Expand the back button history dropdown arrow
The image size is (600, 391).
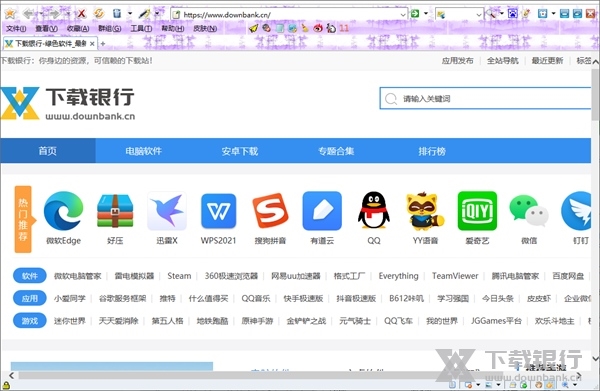click(41, 14)
